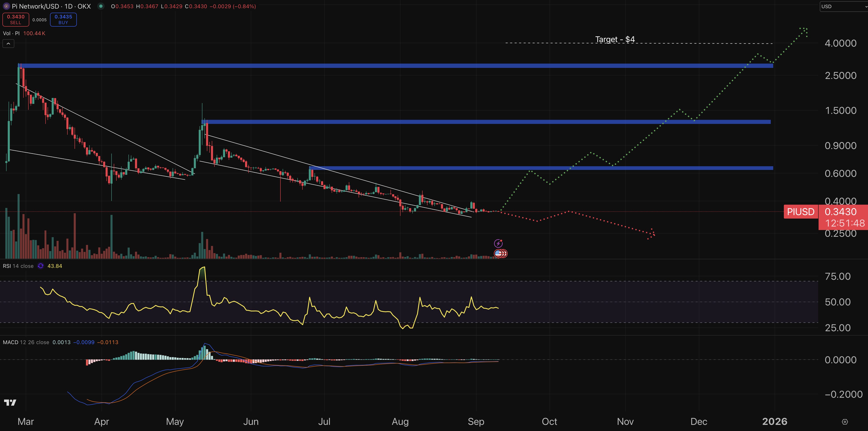
Task: Open the USD currency dropdown
Action: [x=842, y=6]
